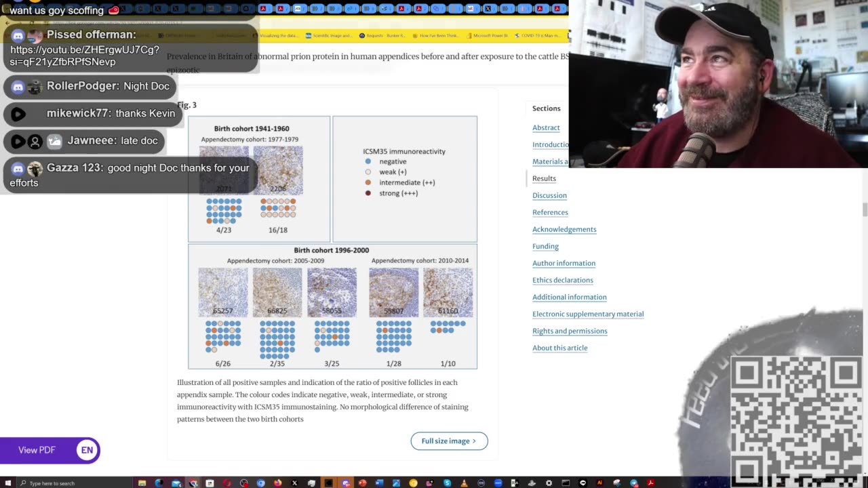
Task: Go to the Discussion section
Action: tap(549, 195)
